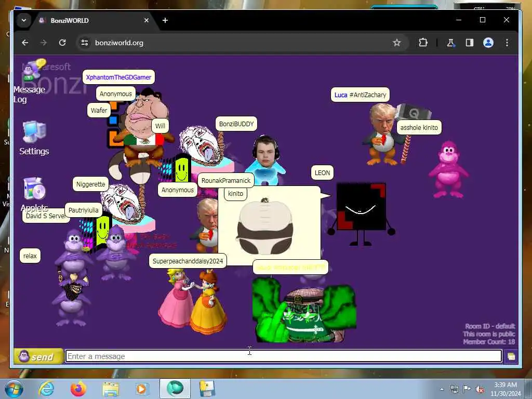Open the Windows Start orb
Viewport: 532px width, 399px height.
point(14,389)
